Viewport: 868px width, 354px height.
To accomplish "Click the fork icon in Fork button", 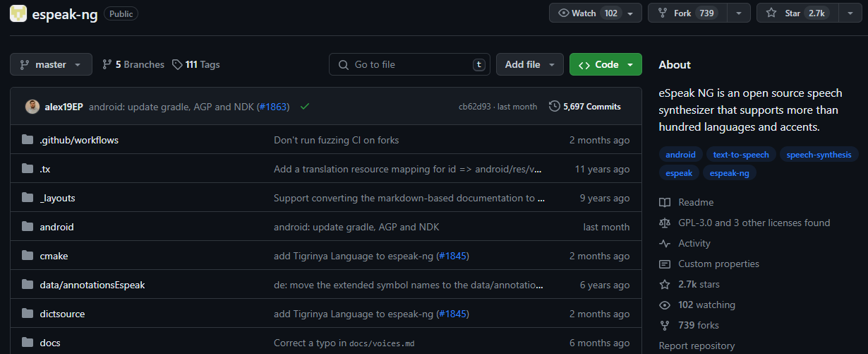I will point(663,13).
